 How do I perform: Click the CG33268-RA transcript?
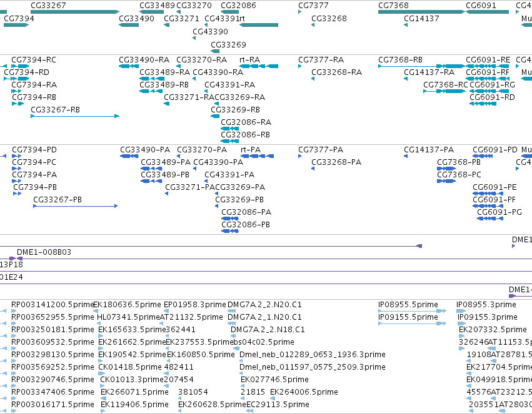[x=313, y=79]
